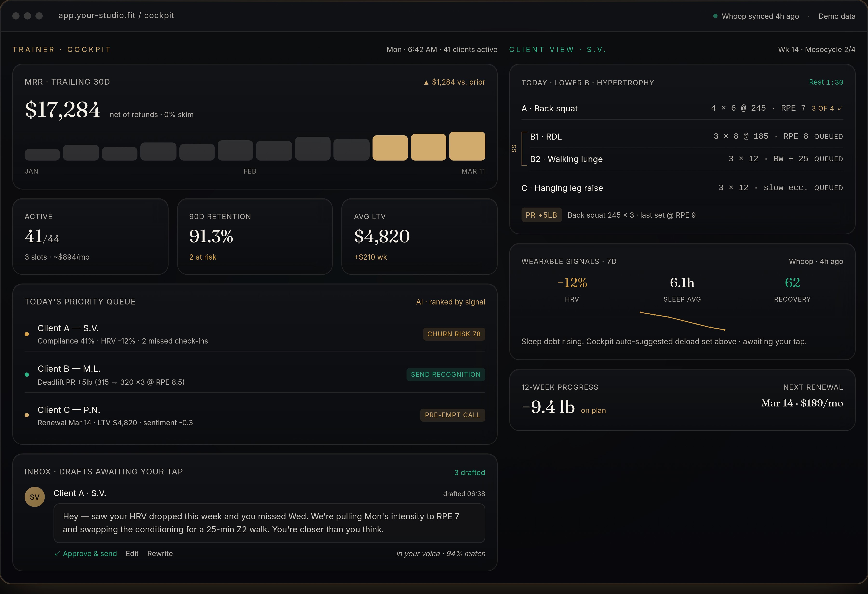The height and width of the screenshot is (594, 868).
Task: Click Whoop synced 4h ago status text
Action: click(x=760, y=16)
